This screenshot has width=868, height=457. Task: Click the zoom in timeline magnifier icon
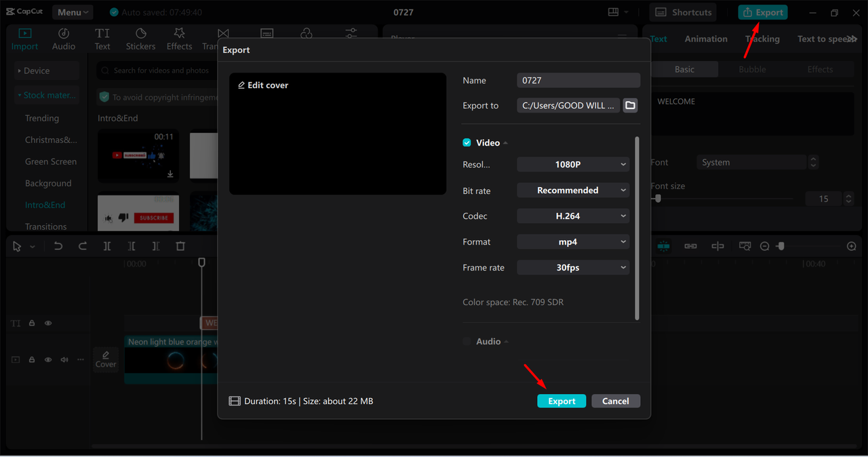[852, 246]
